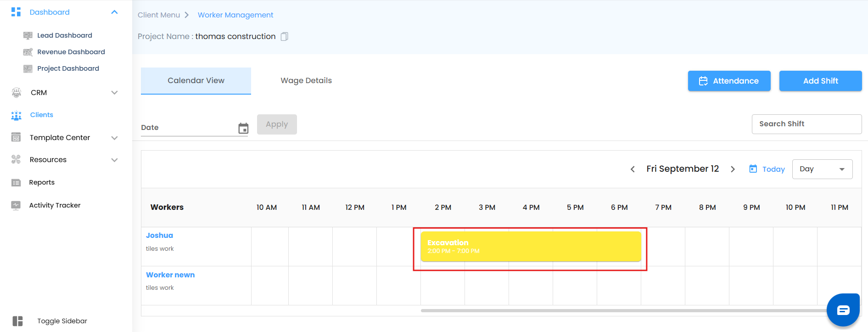Go to next day with right arrow
This screenshot has width=868, height=332.
pos(733,169)
